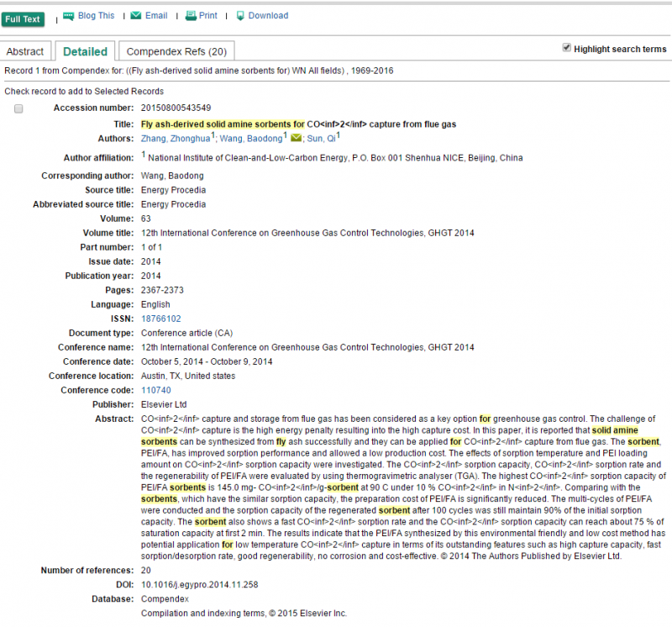
Task: Click abbreviated source title value Energy Procedia
Action: 174,204
